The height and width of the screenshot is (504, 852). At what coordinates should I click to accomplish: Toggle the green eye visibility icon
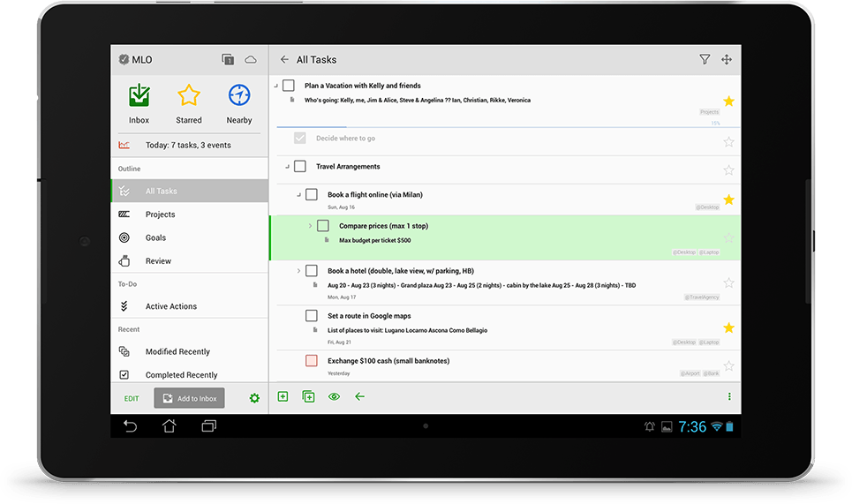(x=334, y=397)
